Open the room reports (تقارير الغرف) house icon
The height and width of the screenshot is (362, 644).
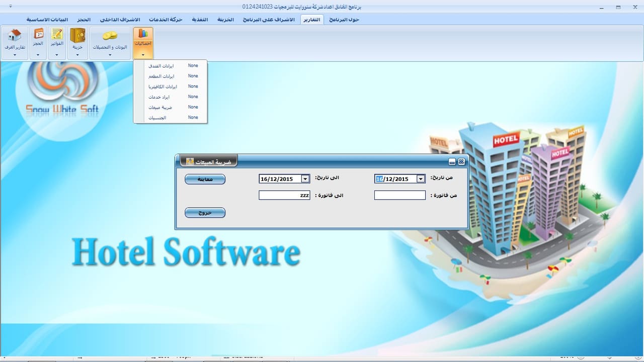pyautogui.click(x=15, y=35)
